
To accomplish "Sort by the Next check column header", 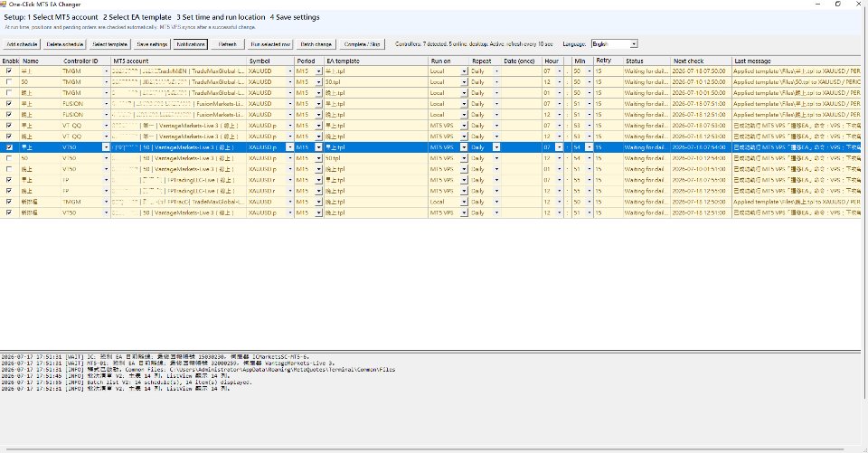I will [x=701, y=61].
